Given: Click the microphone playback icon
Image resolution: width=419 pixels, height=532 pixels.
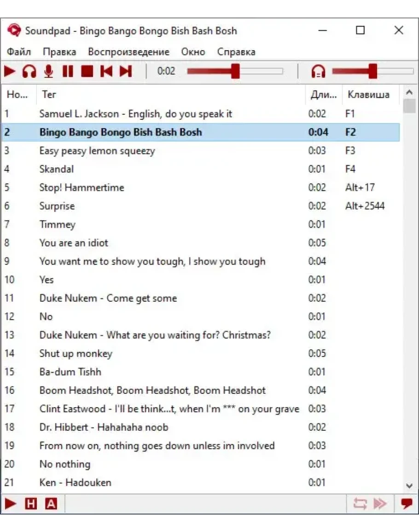Looking at the screenshot, I should point(48,71).
